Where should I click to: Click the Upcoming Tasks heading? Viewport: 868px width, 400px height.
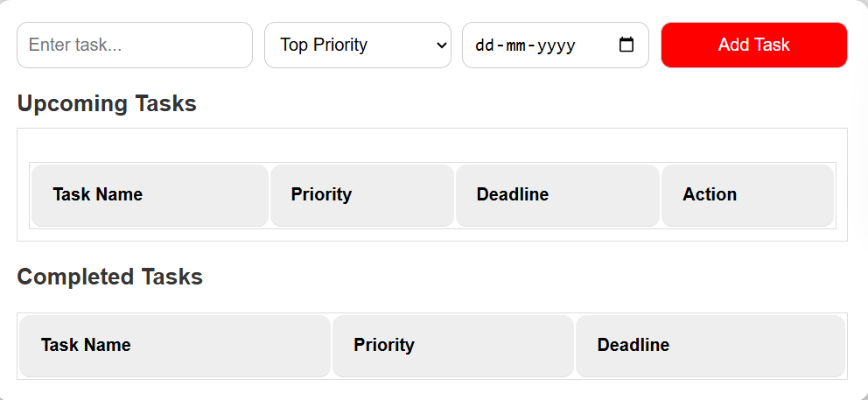(x=107, y=103)
